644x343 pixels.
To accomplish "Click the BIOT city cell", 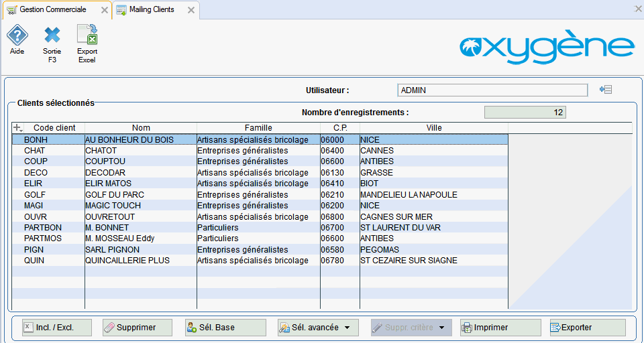I will 434,184.
